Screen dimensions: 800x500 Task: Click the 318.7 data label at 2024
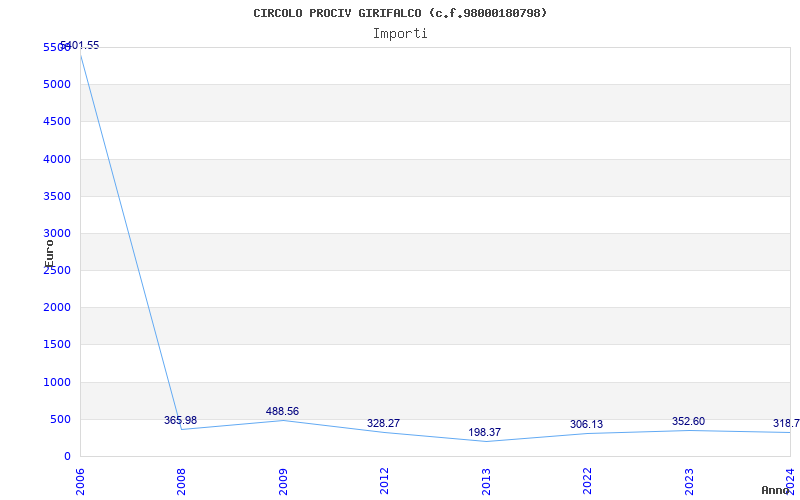[x=786, y=423]
